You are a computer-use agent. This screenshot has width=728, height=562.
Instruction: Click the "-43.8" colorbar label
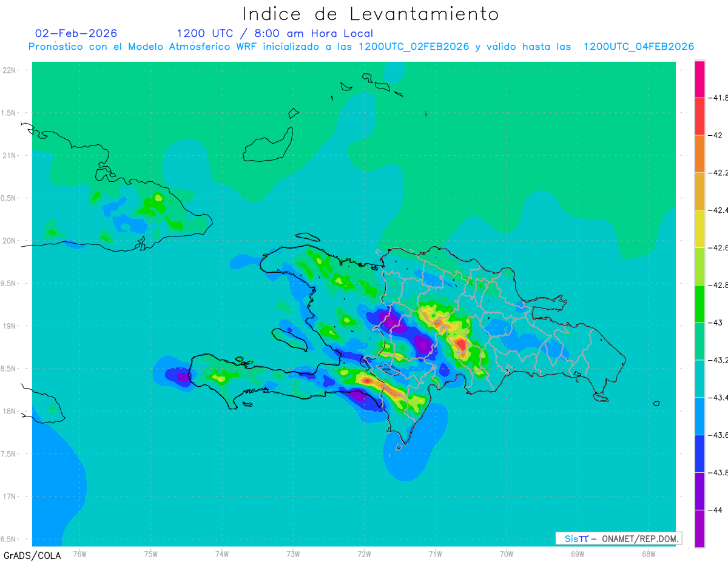click(718, 473)
